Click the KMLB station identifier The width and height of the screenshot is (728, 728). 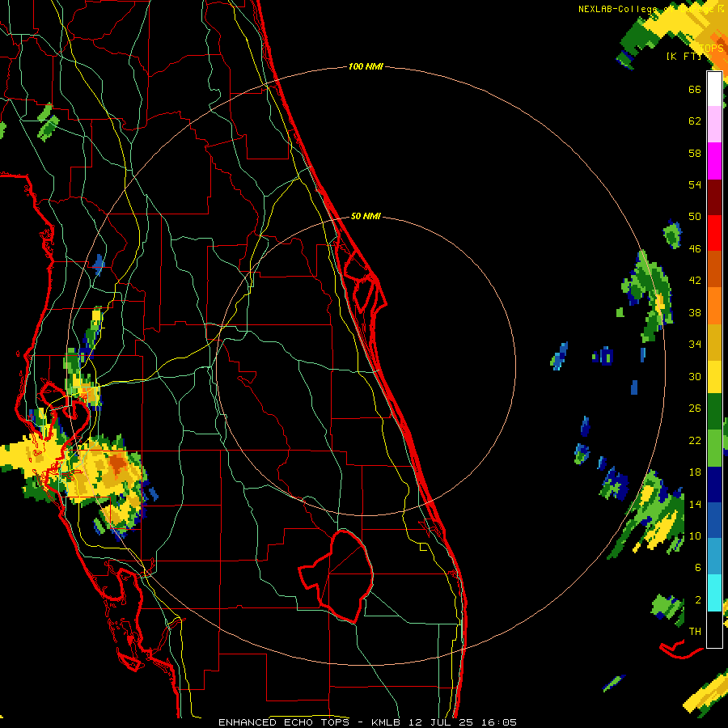pos(387,722)
